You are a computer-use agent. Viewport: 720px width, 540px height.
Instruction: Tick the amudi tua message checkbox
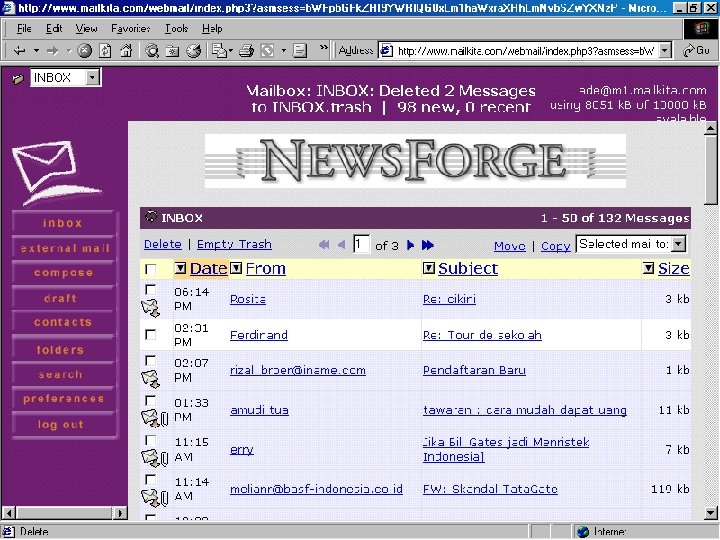(150, 400)
